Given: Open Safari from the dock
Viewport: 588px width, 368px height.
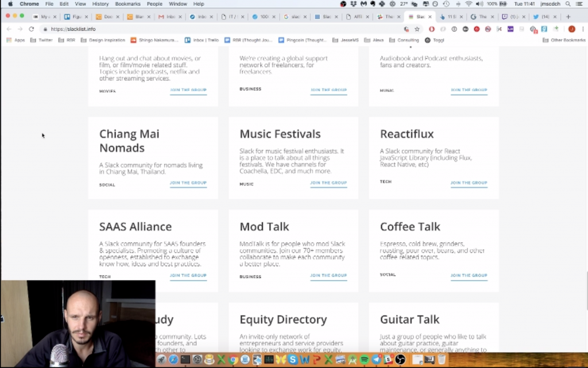Looking at the screenshot, I should tap(173, 360).
